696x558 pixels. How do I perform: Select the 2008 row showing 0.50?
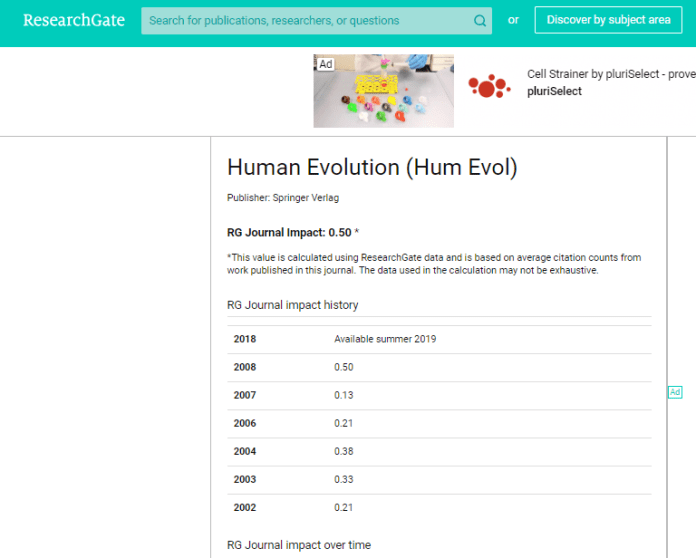[438, 367]
